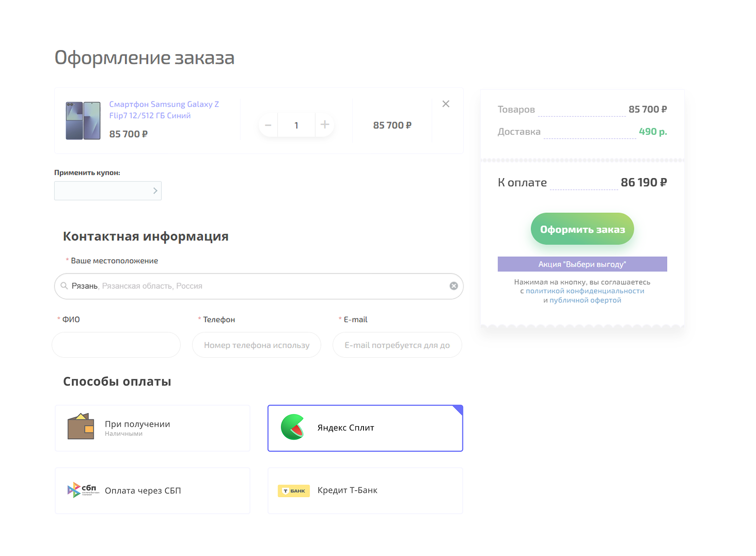The image size is (756, 556).
Task: Click the Samsung Galaxy Z Flip7 product thumbnail
Action: coord(83,121)
